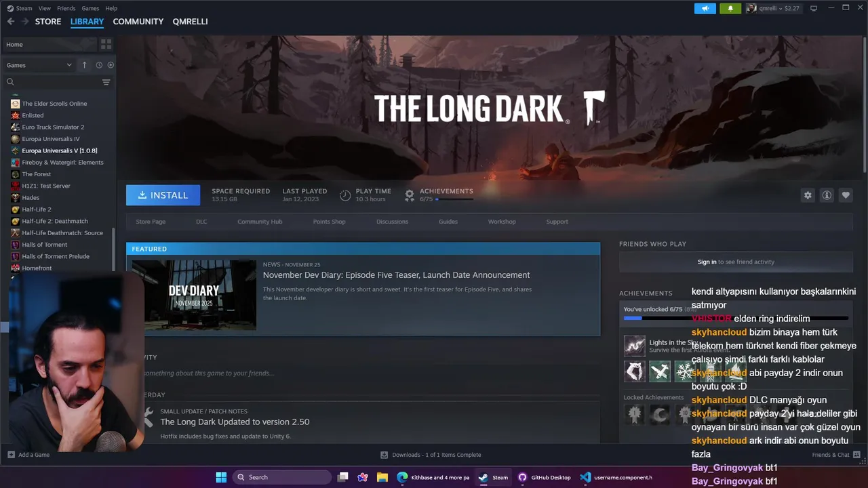Open GitHub Desktop from taskbar
Viewport: 868px width, 488px height.
pos(545,477)
